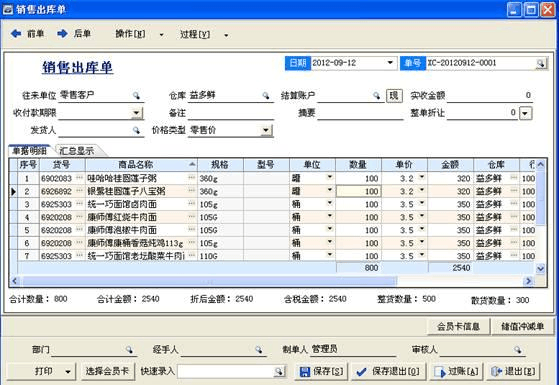Image resolution: width=559 pixels, height=385 pixels.
Task: Click the 备注 input field
Action: point(231,113)
